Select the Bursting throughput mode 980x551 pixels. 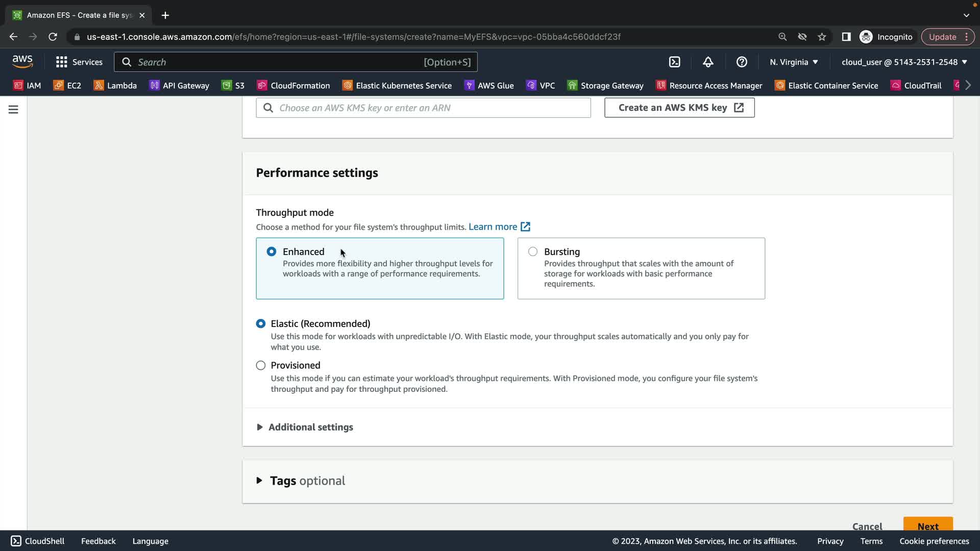533,252
